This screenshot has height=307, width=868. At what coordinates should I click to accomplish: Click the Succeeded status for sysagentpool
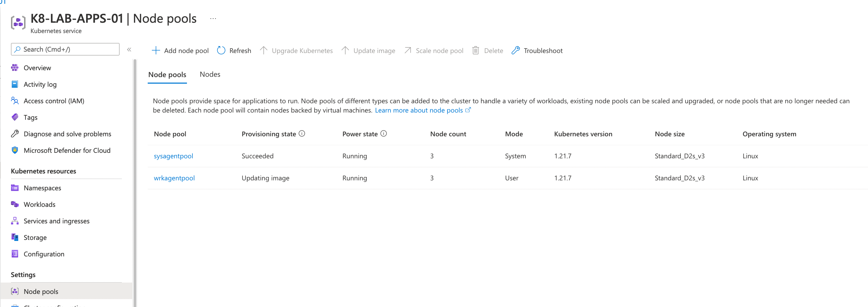pyautogui.click(x=258, y=156)
